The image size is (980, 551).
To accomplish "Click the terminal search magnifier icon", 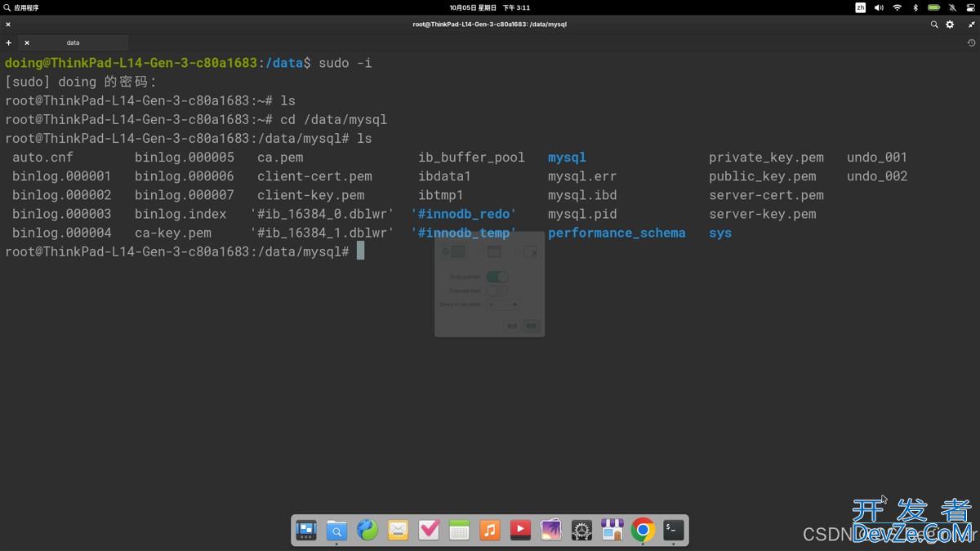I will (x=934, y=24).
